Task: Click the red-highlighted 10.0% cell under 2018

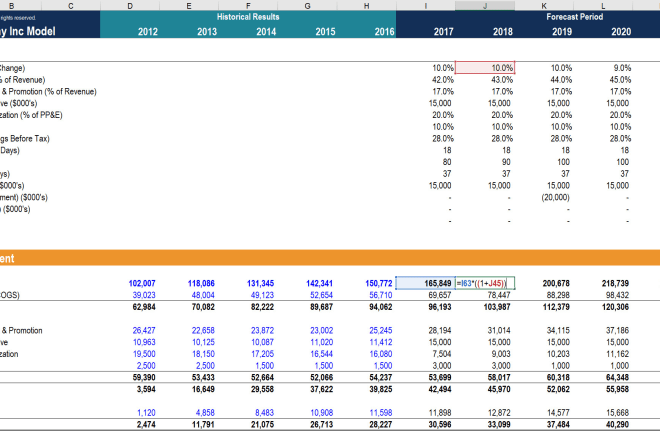Action: click(x=485, y=68)
